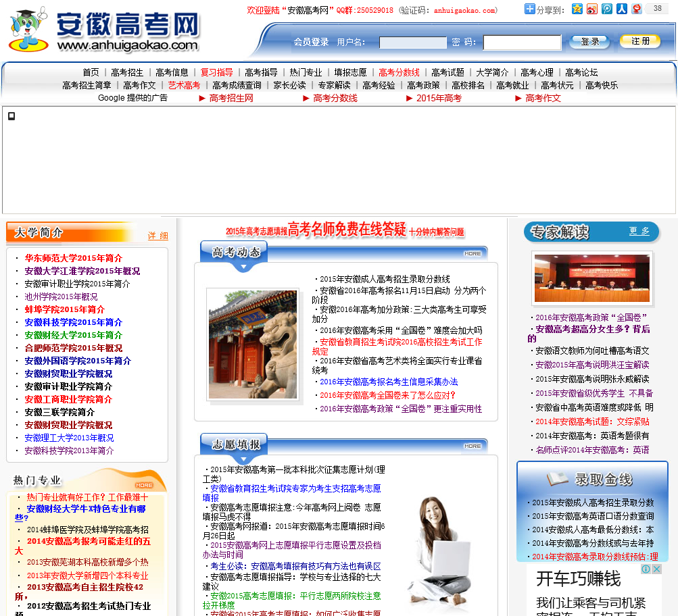Open MORE in 志愿填报 section
The width and height of the screenshot is (678, 616).
coord(473,446)
